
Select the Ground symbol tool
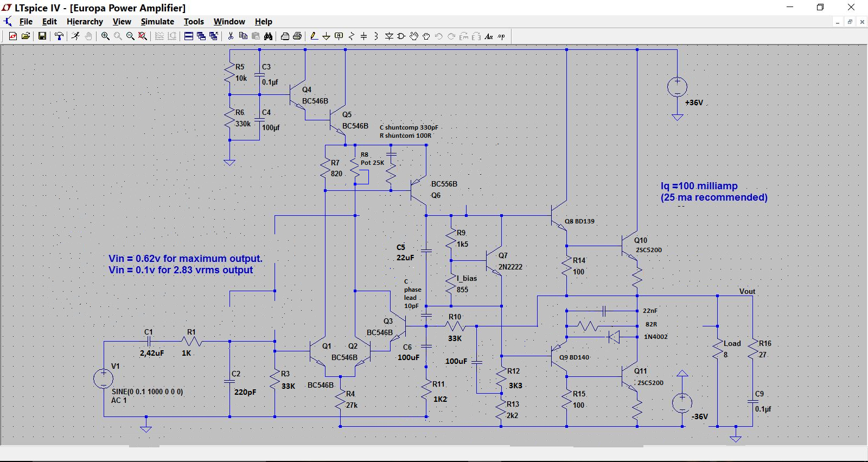[x=326, y=36]
